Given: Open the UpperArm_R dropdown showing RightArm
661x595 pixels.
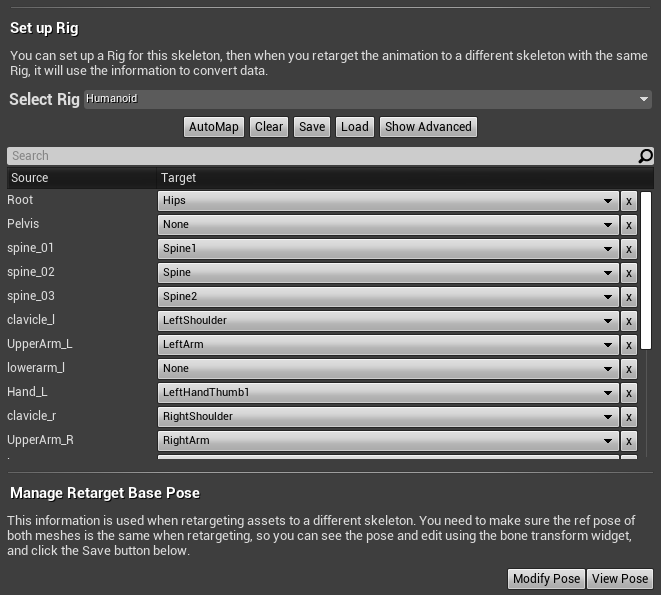Looking at the screenshot, I should point(388,441).
